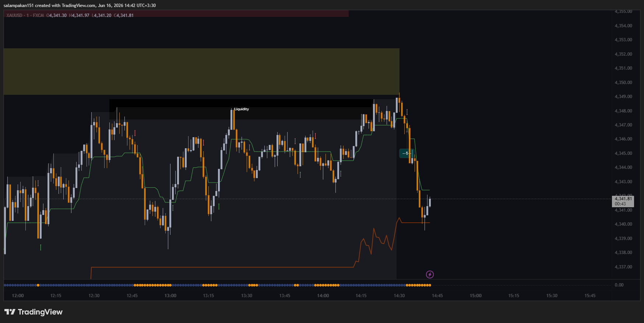Click the 13:30 time axis label

click(247, 296)
